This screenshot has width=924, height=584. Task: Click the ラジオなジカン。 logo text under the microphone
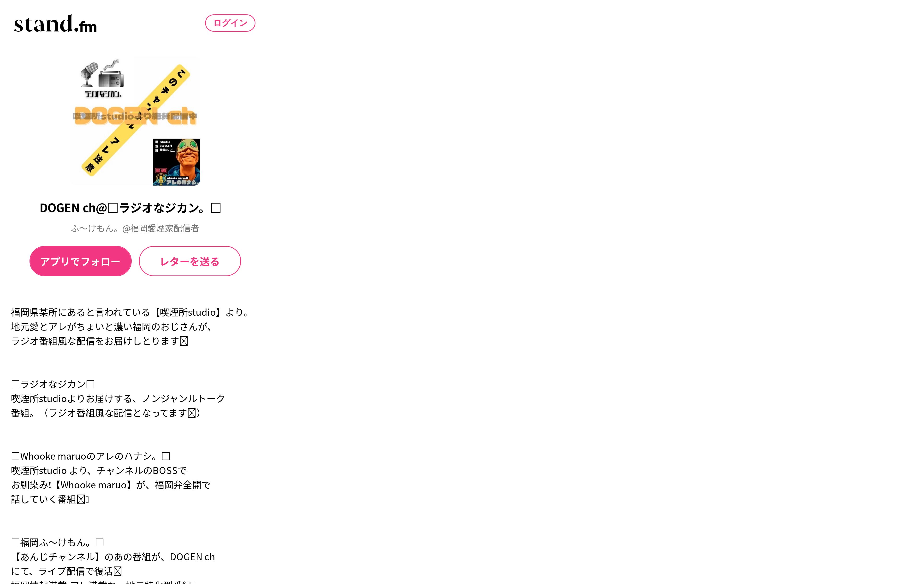point(103,94)
